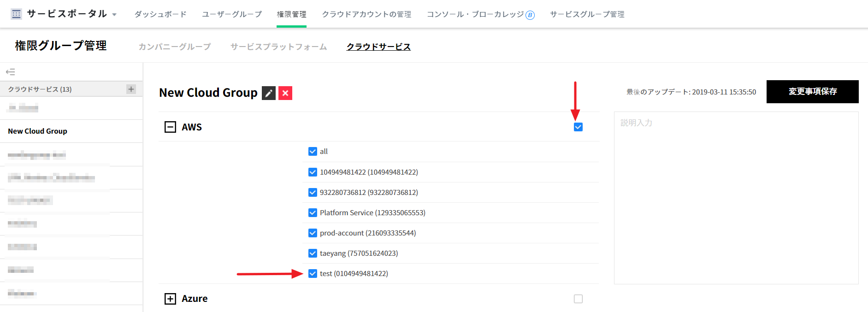Switch to the サービスプラットフォーム tab
The image size is (868, 312).
[x=278, y=47]
